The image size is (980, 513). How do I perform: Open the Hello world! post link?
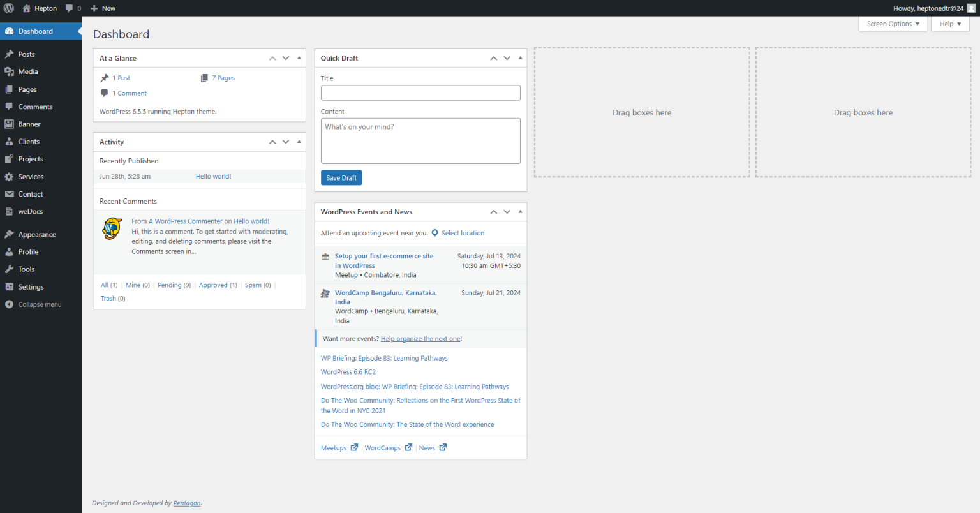coord(213,175)
